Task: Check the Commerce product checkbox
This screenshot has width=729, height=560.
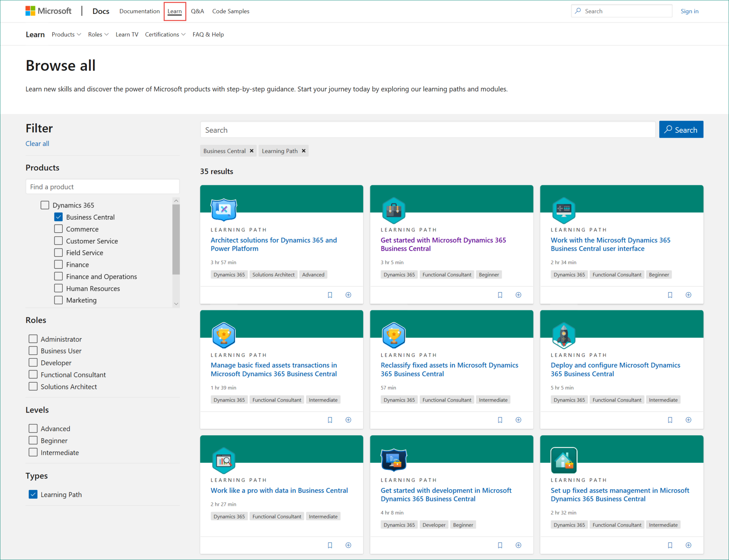Action: [59, 229]
